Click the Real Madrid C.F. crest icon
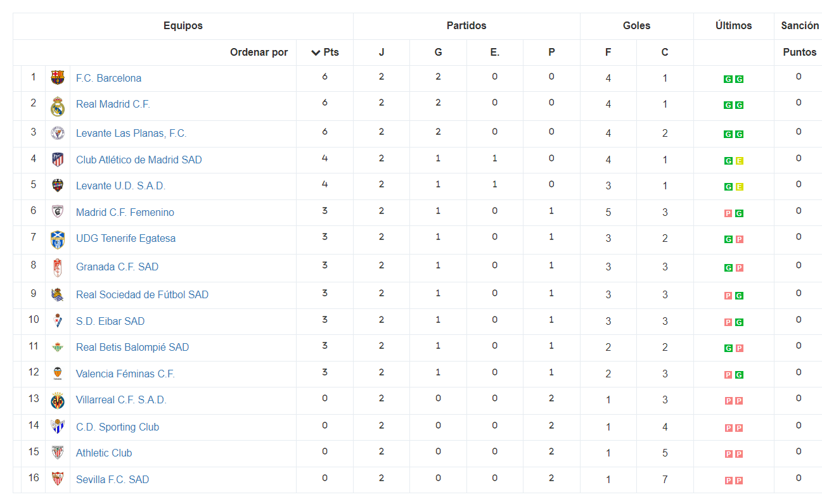This screenshot has width=822, height=504. click(x=58, y=106)
